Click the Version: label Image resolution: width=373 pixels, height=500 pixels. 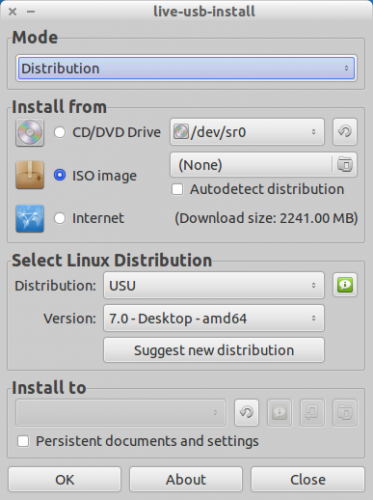coord(70,318)
